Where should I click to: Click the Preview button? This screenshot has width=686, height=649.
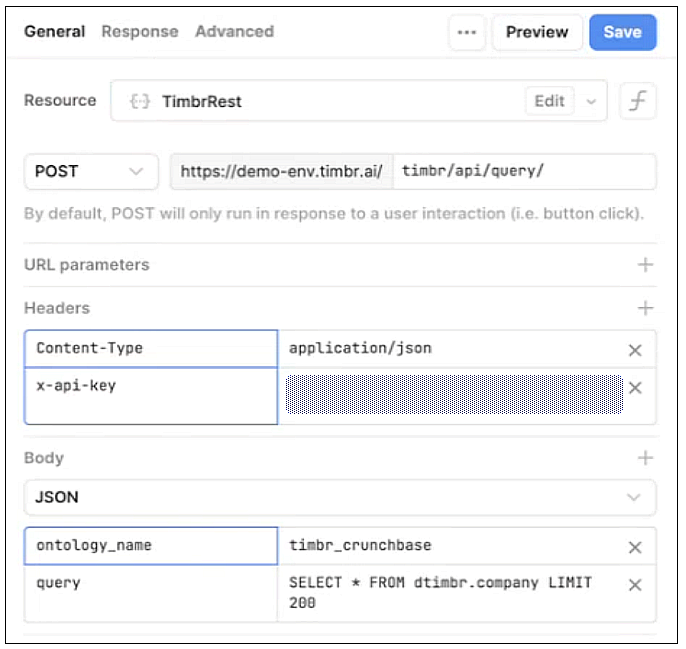[x=537, y=32]
